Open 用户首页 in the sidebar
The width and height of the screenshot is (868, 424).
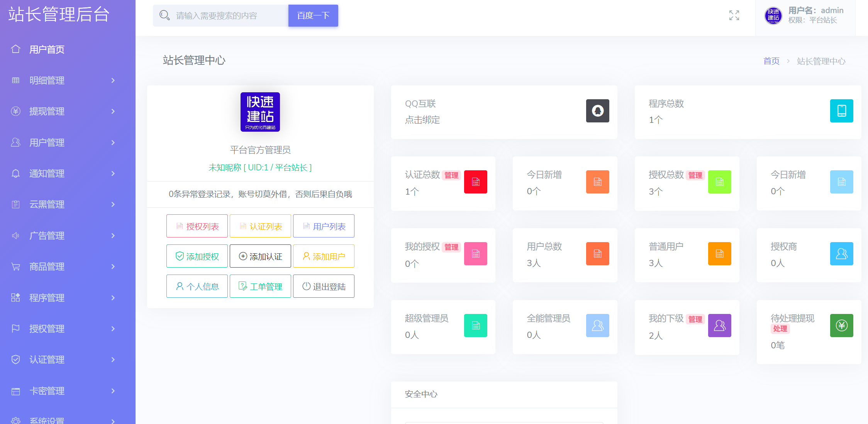(x=47, y=49)
